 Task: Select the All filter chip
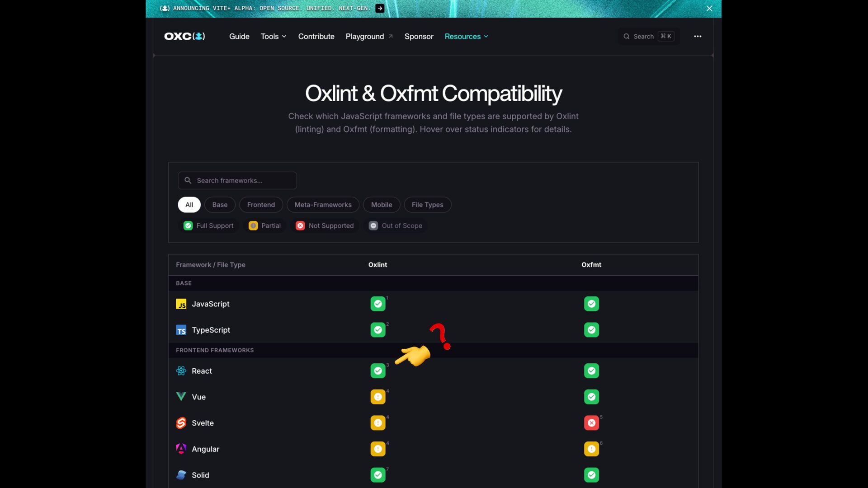[x=189, y=205]
